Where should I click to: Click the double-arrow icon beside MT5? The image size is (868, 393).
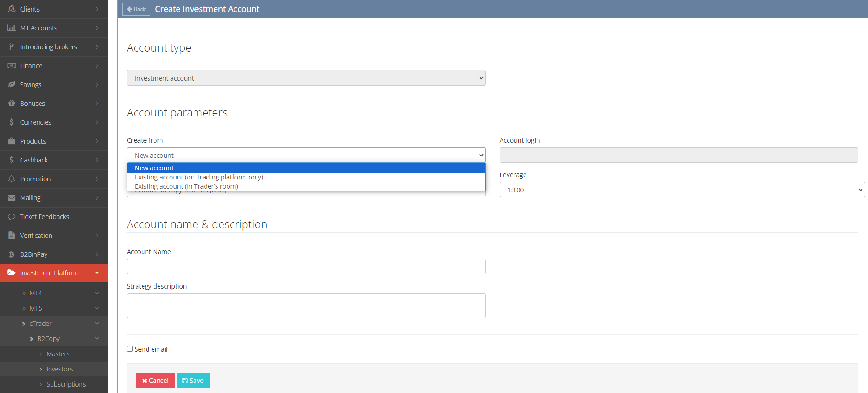click(x=24, y=308)
